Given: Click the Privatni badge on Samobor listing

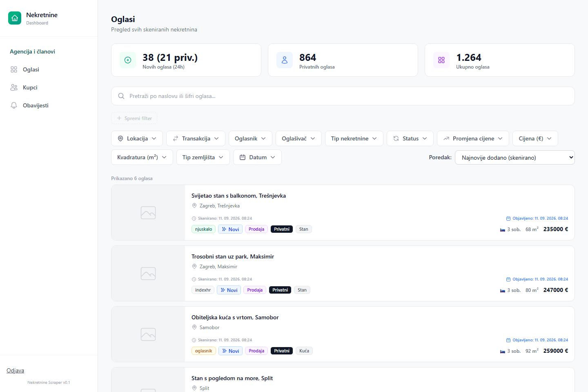Looking at the screenshot, I should point(282,351).
